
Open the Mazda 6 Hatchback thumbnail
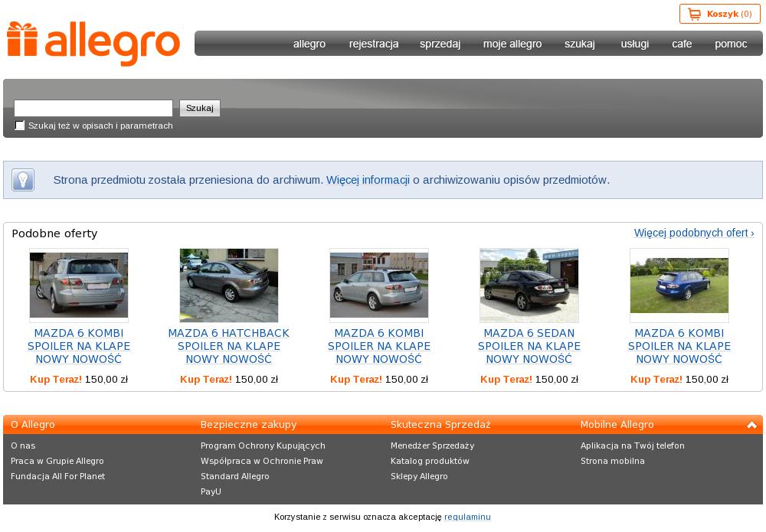(x=228, y=286)
